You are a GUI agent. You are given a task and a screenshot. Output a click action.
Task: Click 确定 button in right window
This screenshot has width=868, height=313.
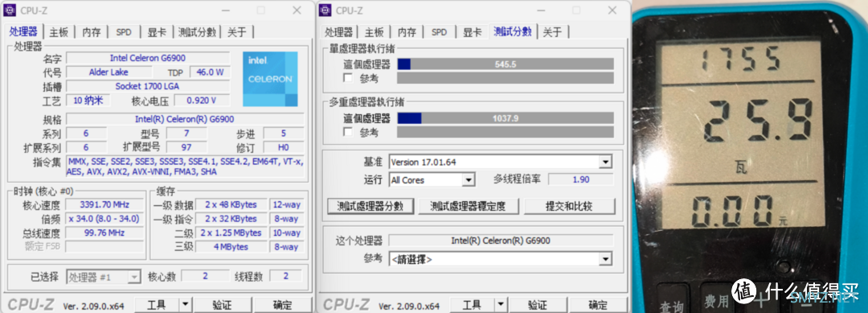pos(598,305)
